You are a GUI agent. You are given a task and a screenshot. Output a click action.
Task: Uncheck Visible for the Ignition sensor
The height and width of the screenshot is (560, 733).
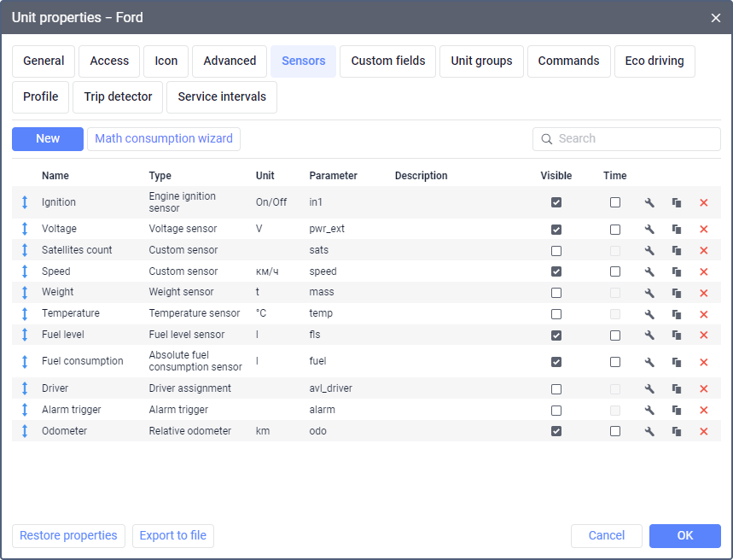(556, 203)
